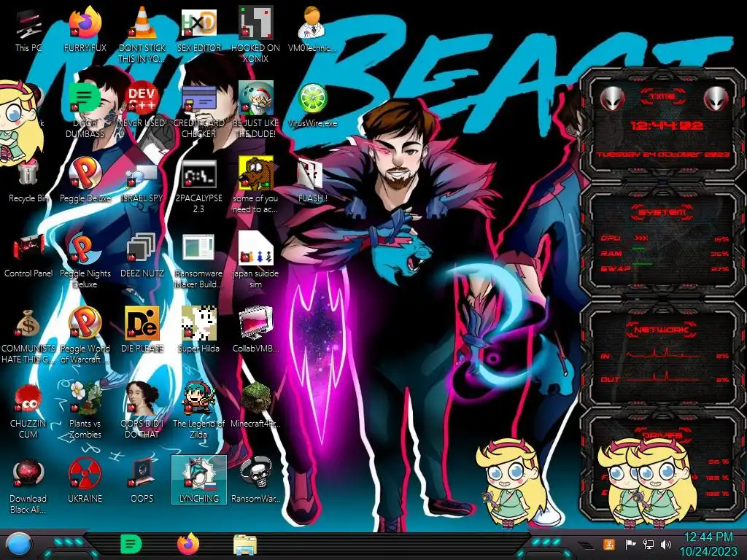Open The Legend of Zilda icon
The width and height of the screenshot is (747, 560).
198,398
